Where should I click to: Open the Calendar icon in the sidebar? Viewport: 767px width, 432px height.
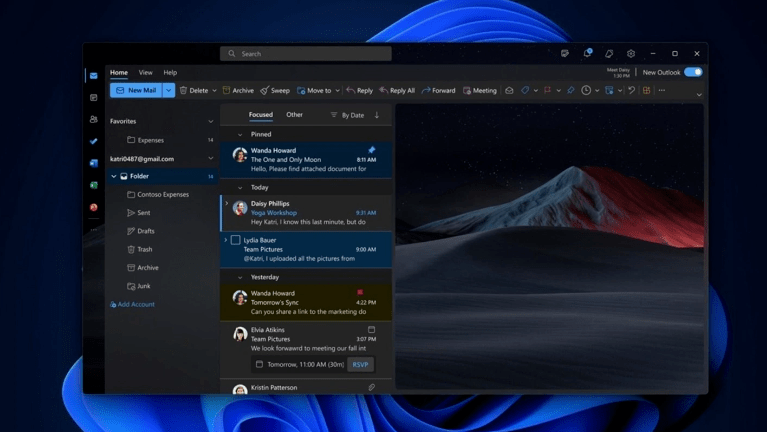93,98
